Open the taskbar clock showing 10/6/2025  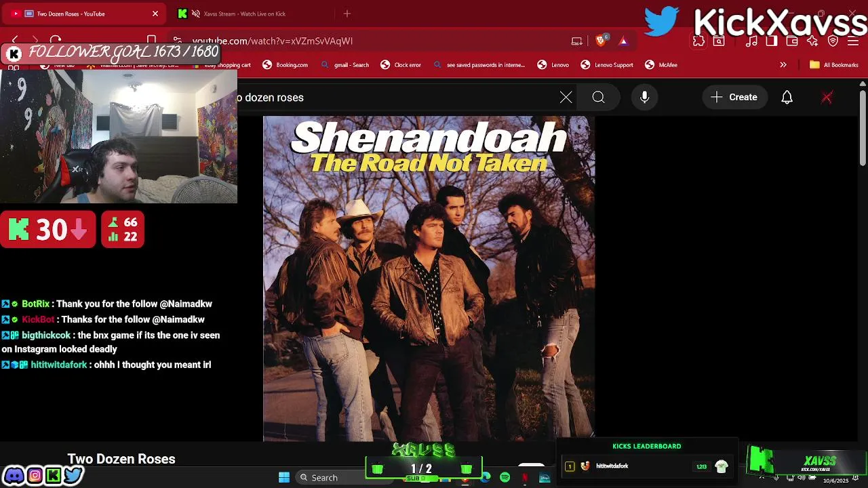835,481
